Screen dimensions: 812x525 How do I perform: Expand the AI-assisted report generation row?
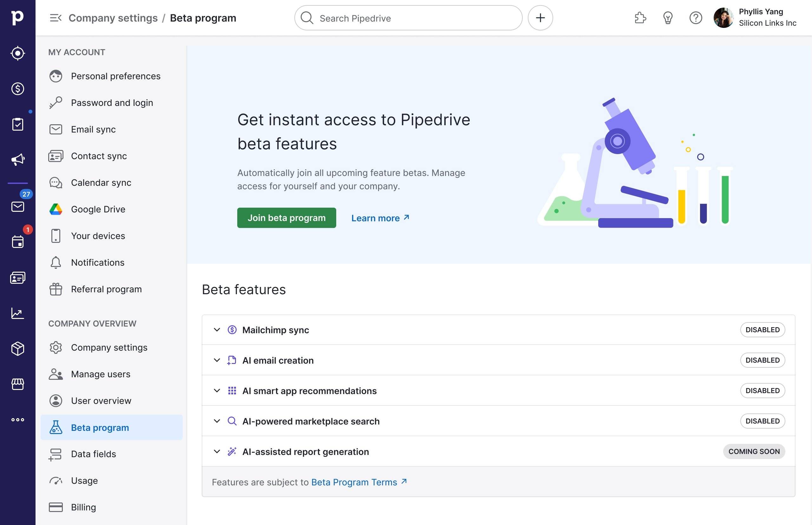coord(217,452)
